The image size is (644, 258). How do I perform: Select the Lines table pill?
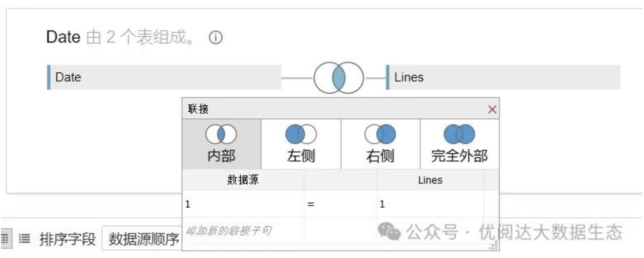coord(504,78)
